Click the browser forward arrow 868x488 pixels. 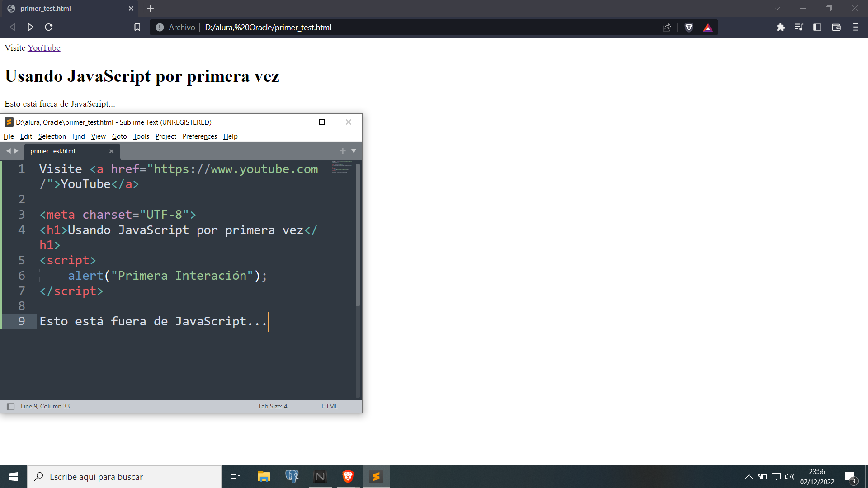pyautogui.click(x=30, y=27)
